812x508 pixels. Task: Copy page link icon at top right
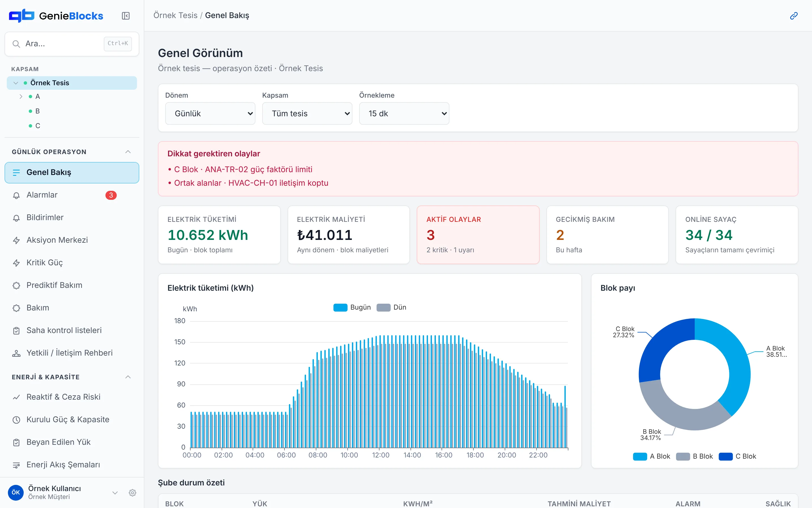(794, 16)
